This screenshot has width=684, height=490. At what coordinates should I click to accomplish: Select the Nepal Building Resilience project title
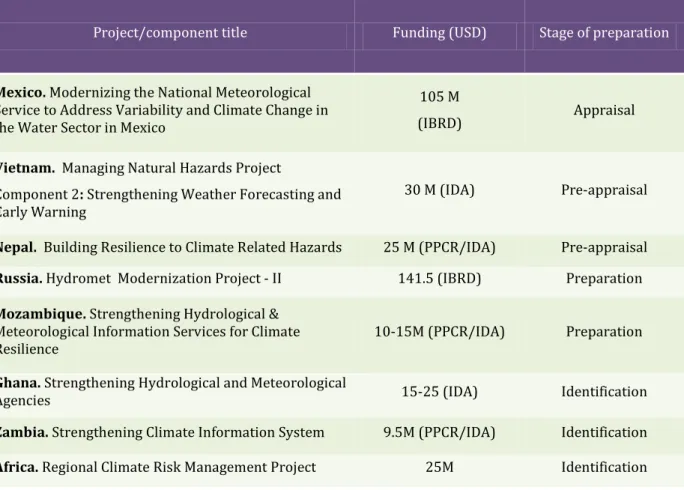[171, 247]
